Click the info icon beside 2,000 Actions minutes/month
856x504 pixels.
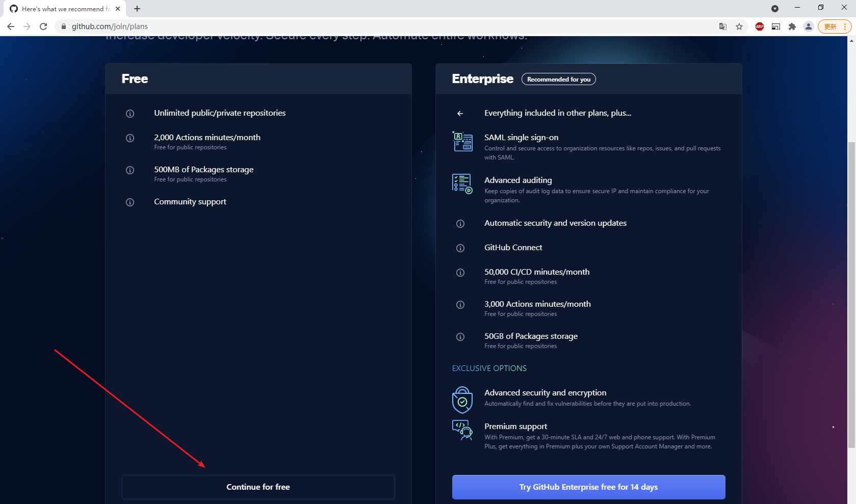(130, 138)
